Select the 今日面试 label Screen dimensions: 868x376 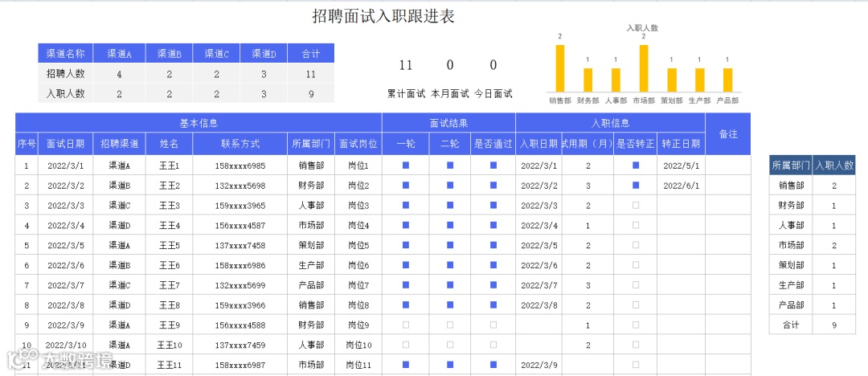(493, 93)
